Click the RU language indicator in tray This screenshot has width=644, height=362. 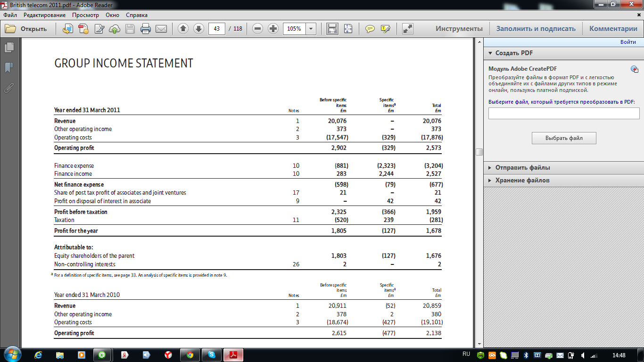[x=466, y=354]
